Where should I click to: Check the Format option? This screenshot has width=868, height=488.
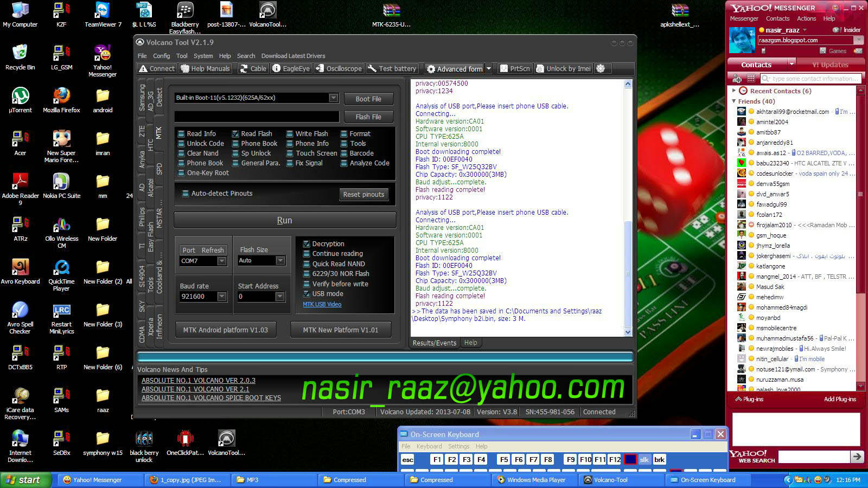344,133
